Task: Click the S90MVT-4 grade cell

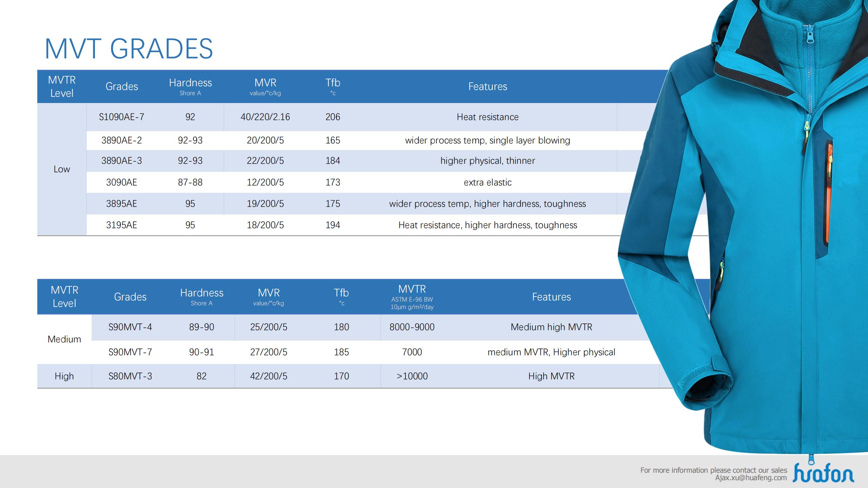Action: [130, 327]
